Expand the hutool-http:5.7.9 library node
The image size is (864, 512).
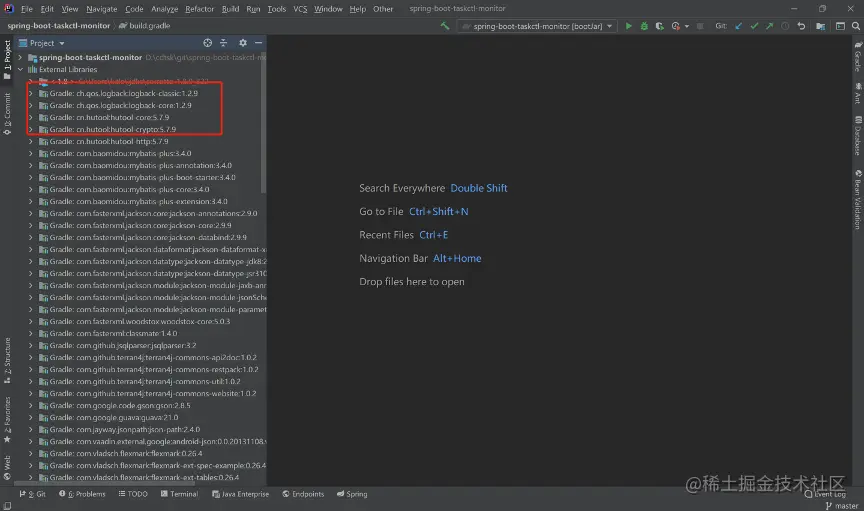click(x=31, y=142)
